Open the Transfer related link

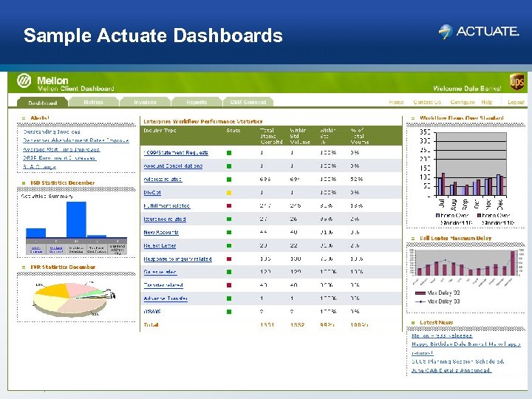[x=163, y=285]
